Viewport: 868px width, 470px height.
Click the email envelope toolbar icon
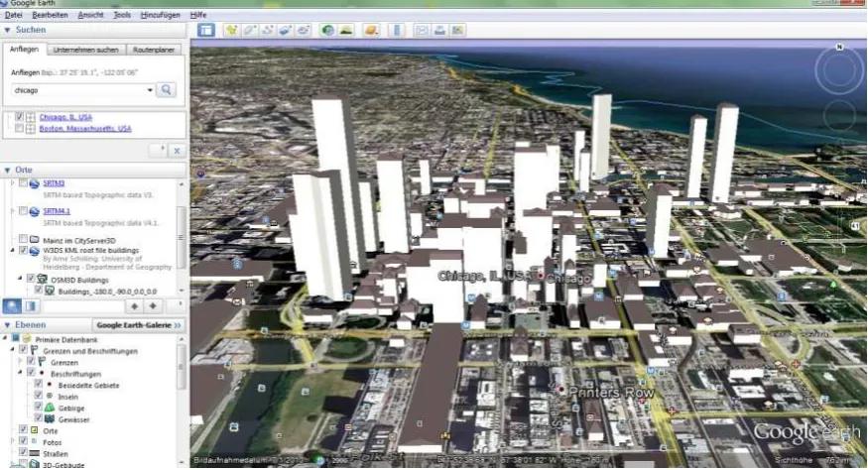(422, 31)
